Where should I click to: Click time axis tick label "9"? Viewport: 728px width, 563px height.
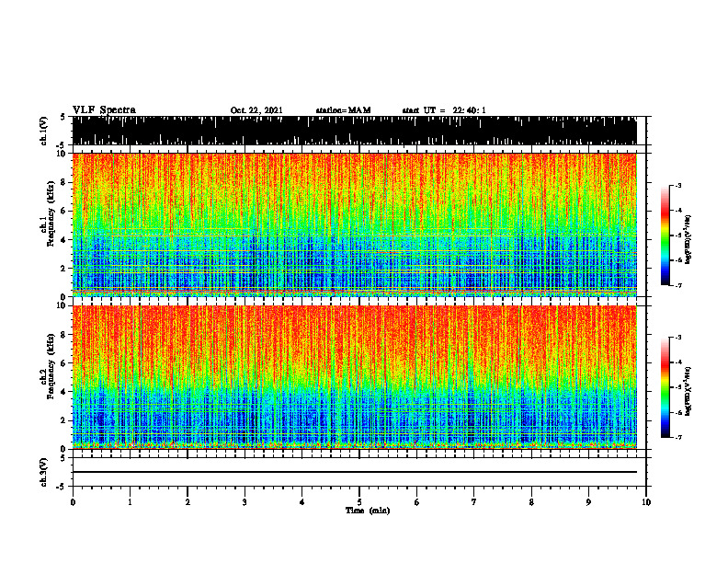tap(588, 502)
